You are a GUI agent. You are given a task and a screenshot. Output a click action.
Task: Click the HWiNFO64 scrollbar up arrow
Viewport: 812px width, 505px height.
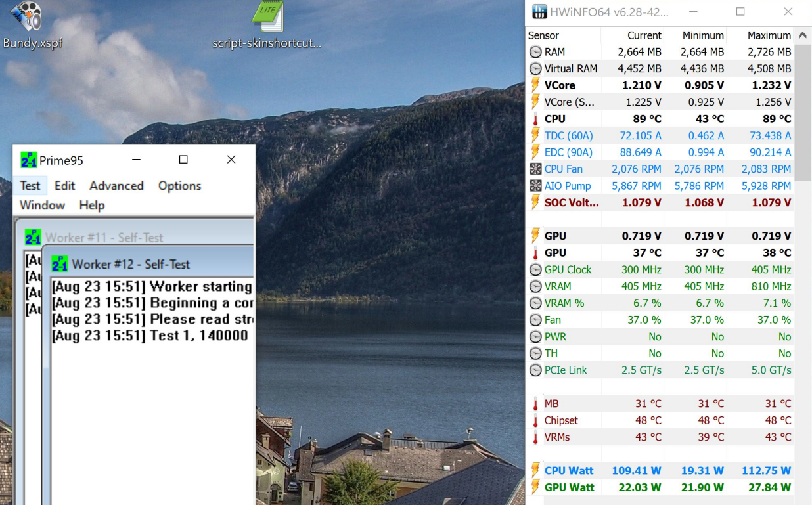coord(803,35)
